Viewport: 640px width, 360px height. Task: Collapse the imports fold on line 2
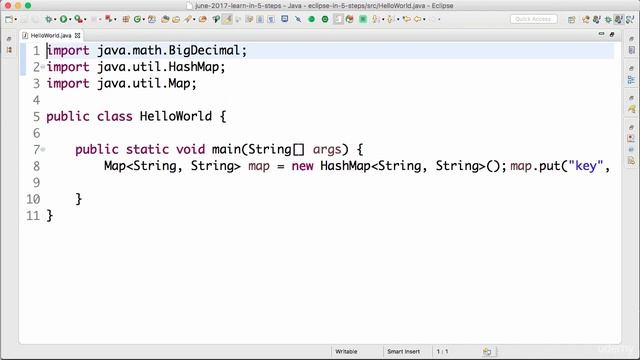click(43, 67)
